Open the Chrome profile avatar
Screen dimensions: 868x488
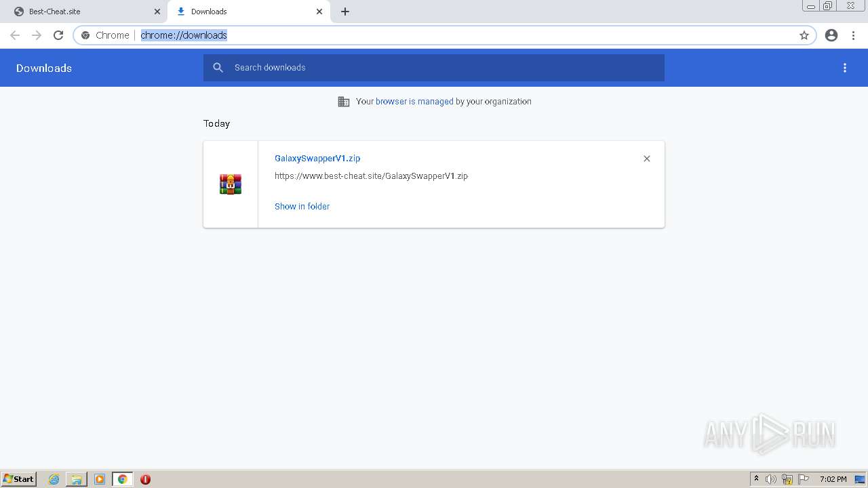point(831,35)
